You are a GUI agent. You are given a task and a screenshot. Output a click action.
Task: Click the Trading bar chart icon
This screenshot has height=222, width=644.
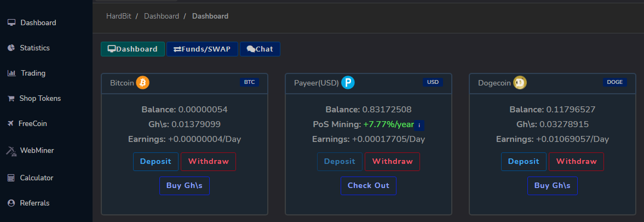(x=12, y=73)
